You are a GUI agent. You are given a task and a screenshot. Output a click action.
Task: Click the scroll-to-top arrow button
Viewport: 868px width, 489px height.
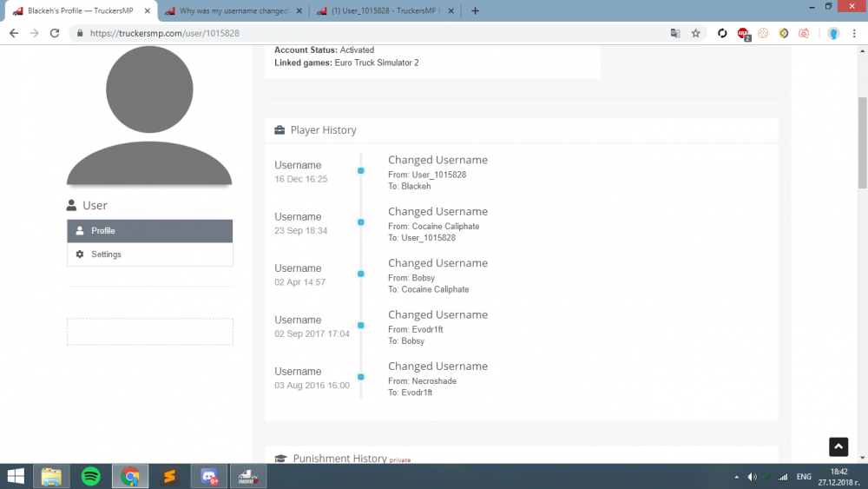coord(838,446)
